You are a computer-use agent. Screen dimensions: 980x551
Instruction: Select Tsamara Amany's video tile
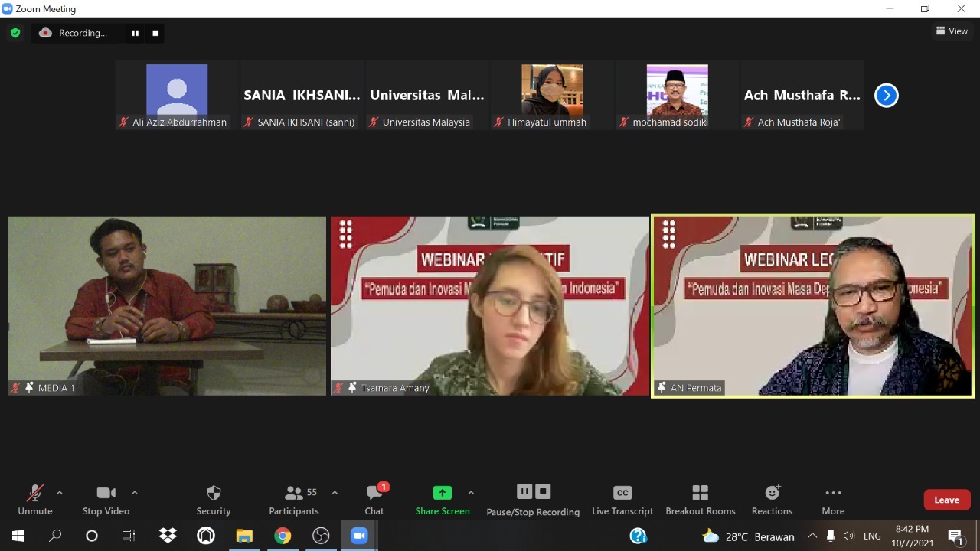click(489, 306)
